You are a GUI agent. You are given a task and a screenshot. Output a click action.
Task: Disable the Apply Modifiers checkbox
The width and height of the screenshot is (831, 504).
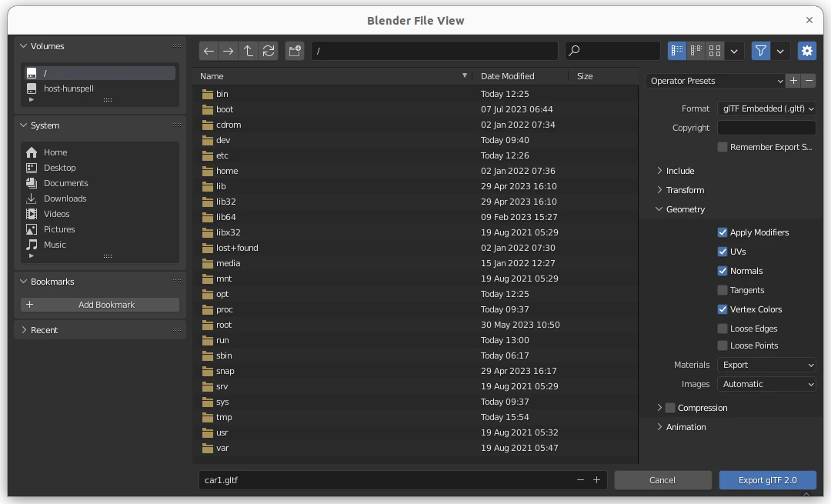point(723,232)
